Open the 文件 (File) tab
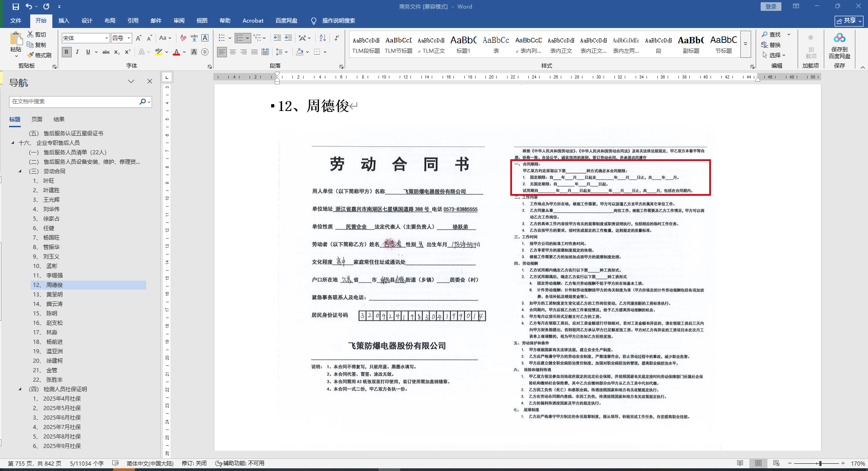The image size is (868, 471). click(x=16, y=21)
